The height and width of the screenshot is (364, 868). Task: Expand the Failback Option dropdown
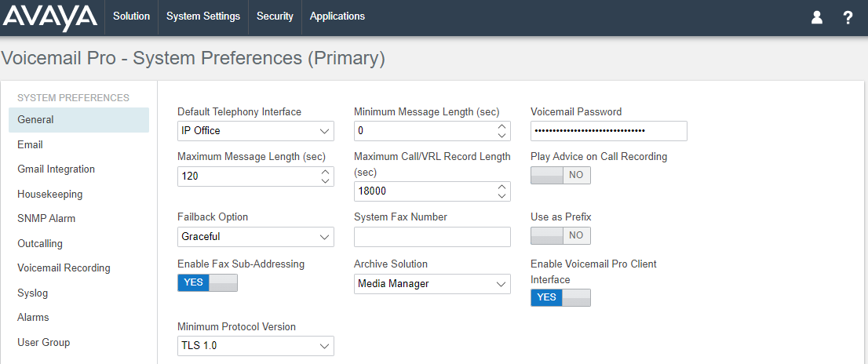click(256, 237)
